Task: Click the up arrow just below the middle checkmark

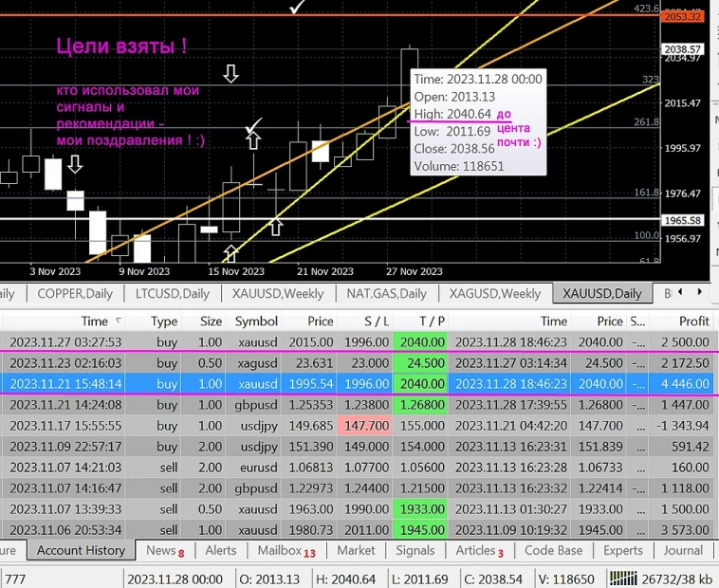Action: click(253, 141)
